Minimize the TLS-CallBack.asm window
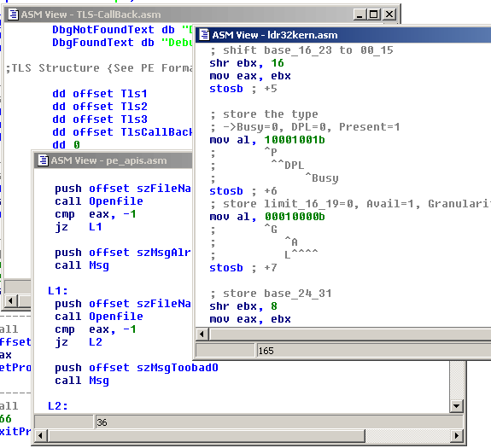Screen dimensions: 491x448 [x=359, y=15]
